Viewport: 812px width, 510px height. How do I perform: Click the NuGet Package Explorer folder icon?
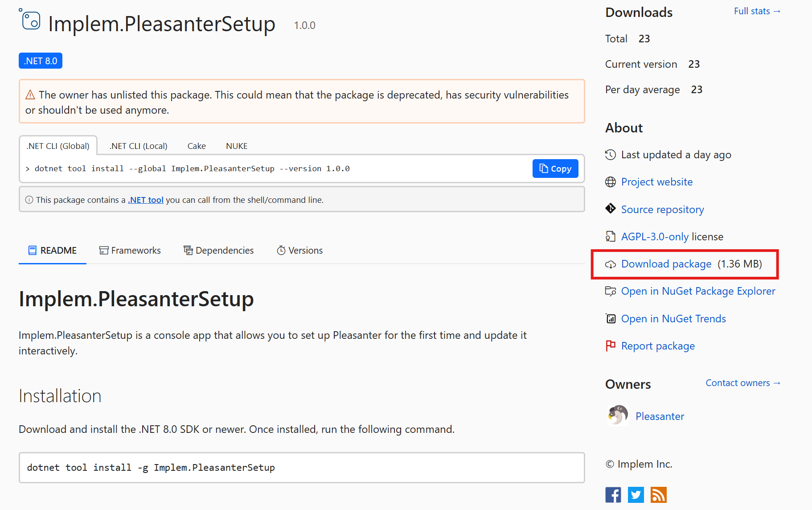[610, 291]
